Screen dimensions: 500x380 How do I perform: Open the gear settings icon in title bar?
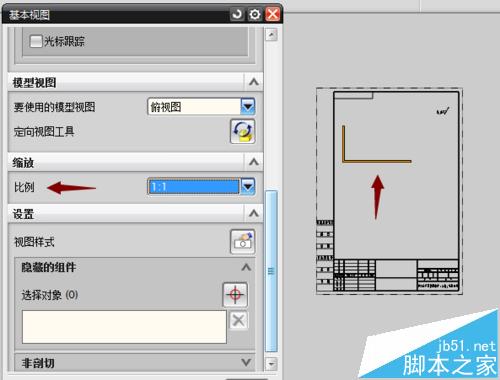255,14
